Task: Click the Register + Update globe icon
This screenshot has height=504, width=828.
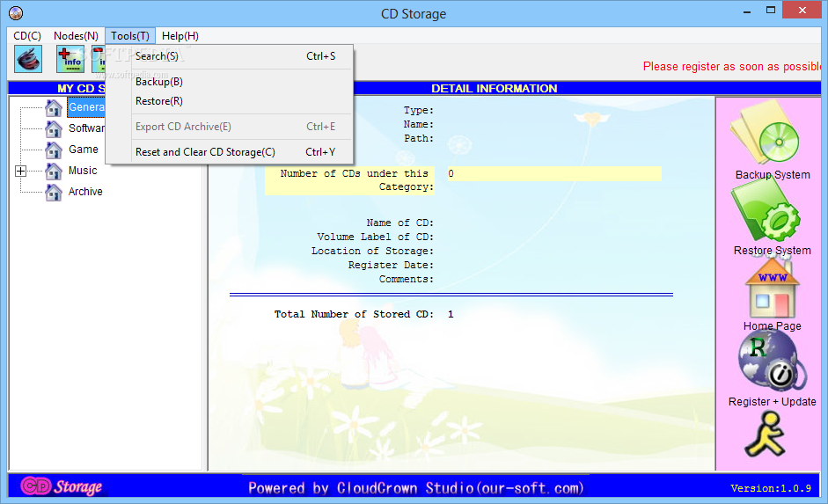Action: point(772,361)
